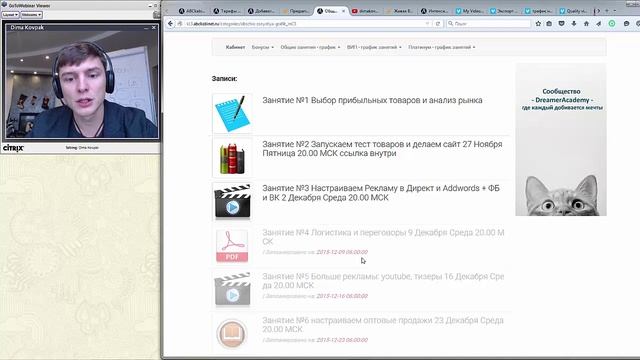Click the paper plane send icon
This screenshot has height=360, width=640.
(x=598, y=24)
